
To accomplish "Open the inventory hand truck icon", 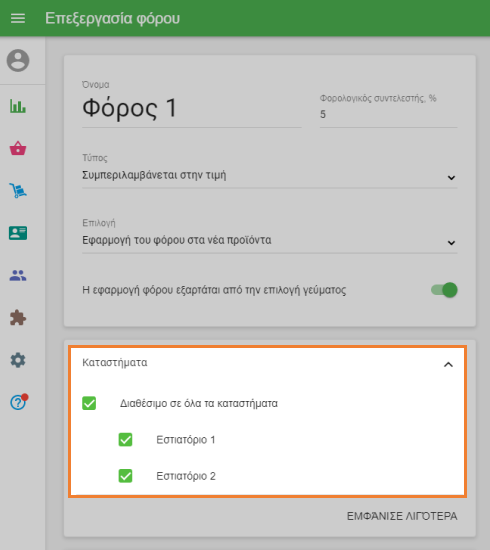I will click(x=18, y=190).
